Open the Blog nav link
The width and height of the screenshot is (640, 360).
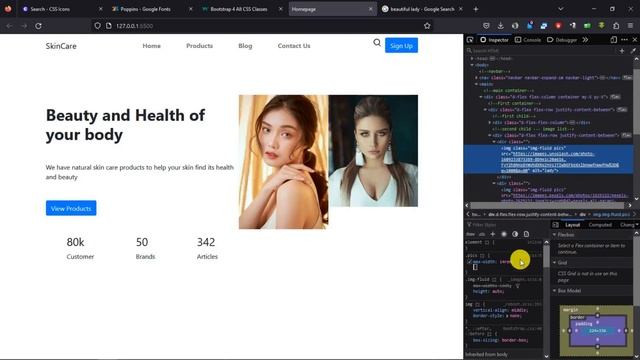click(245, 46)
